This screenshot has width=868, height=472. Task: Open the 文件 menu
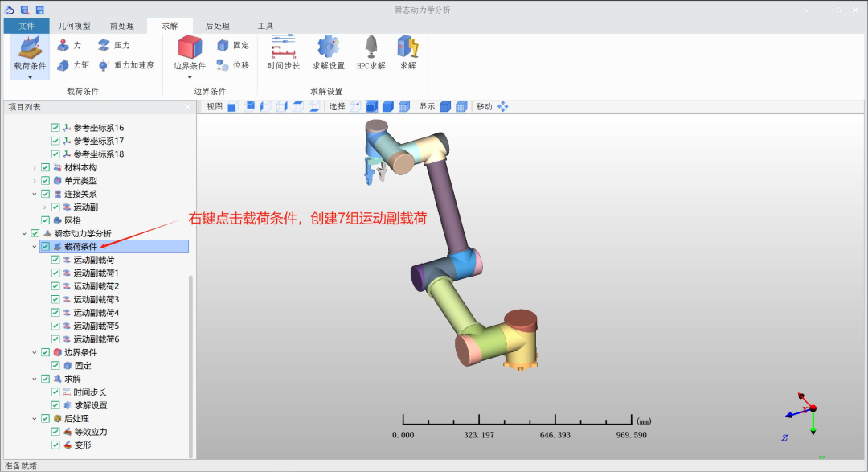pos(26,26)
